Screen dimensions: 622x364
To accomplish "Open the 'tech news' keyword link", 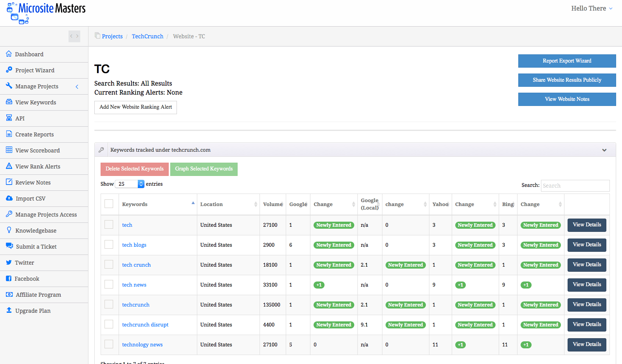I will [134, 285].
